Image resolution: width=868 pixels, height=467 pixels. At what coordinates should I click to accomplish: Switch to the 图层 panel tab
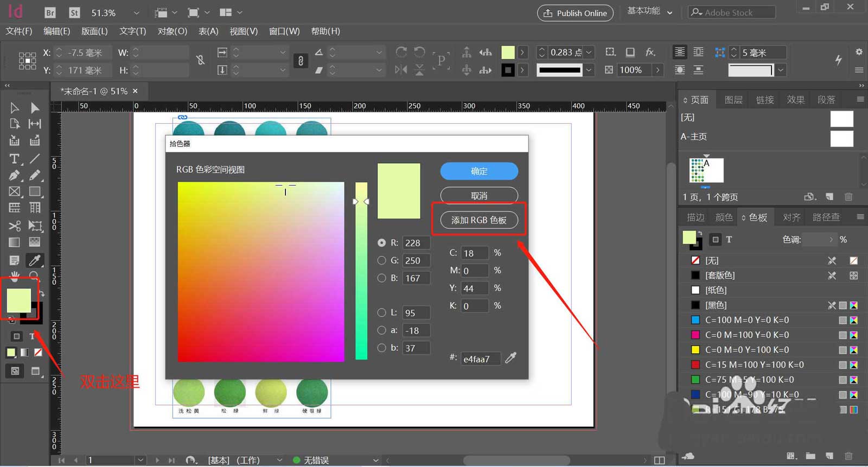pyautogui.click(x=733, y=100)
